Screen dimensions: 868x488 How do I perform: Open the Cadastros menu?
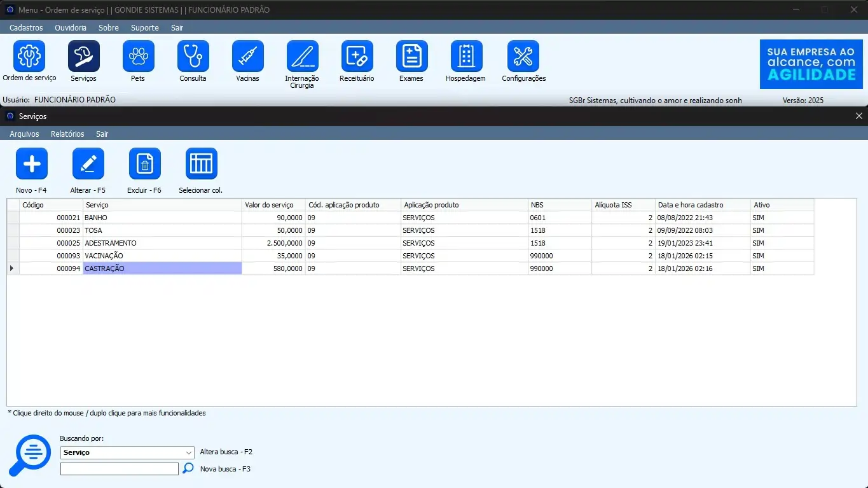26,28
